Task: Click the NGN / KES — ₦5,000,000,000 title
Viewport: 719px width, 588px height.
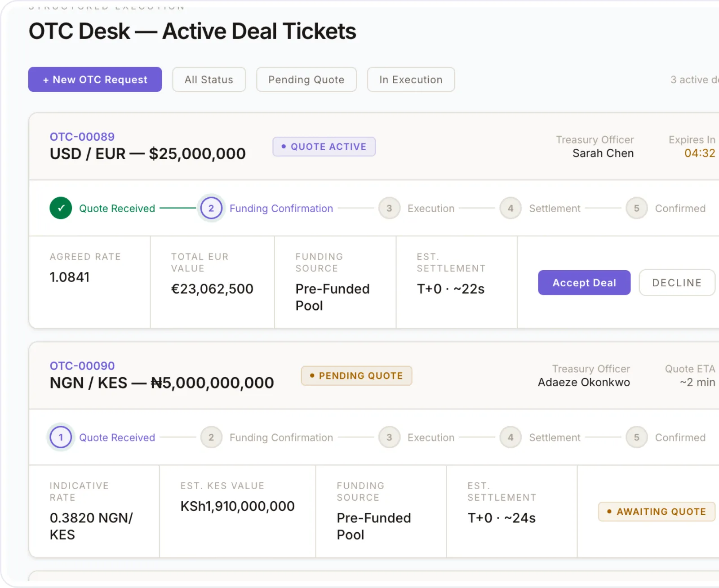Action: pos(162,383)
